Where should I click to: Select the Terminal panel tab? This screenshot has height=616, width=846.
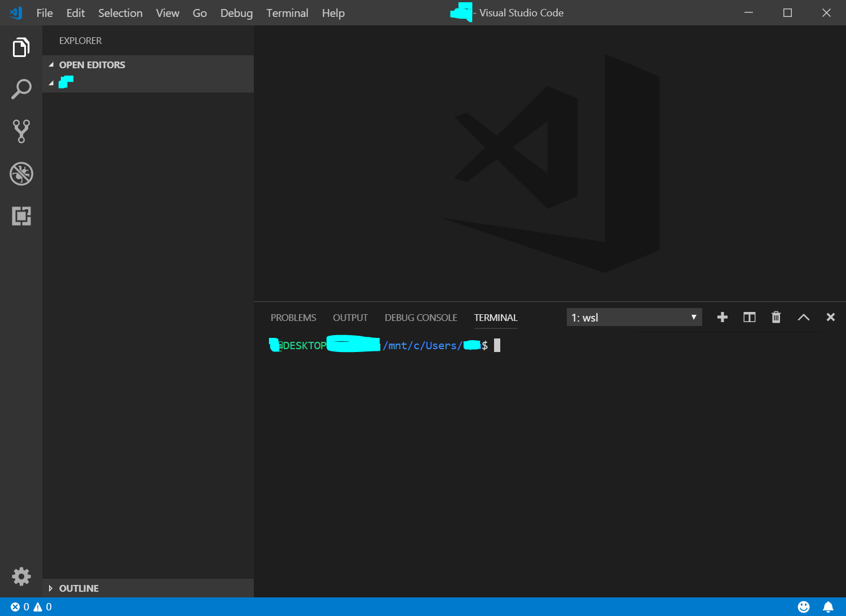point(496,318)
